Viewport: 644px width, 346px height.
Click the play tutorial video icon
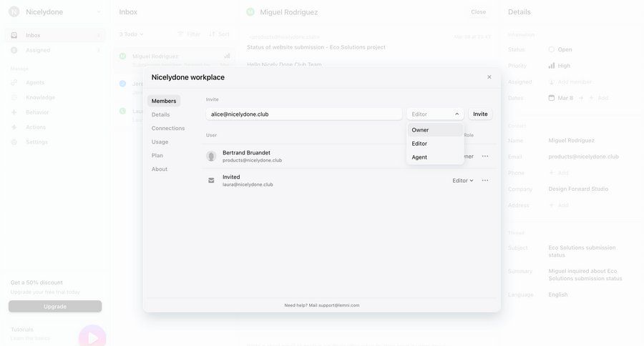coord(92,337)
